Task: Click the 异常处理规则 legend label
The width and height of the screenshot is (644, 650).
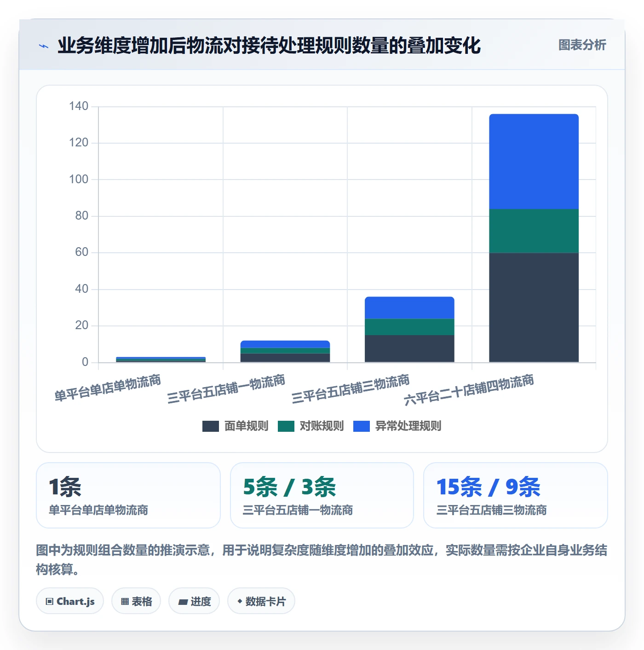Action: 408,426
